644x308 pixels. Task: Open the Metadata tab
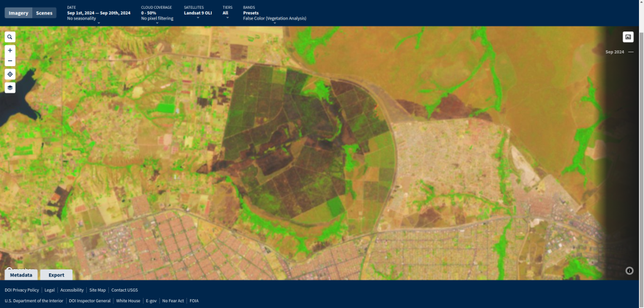coord(21,275)
